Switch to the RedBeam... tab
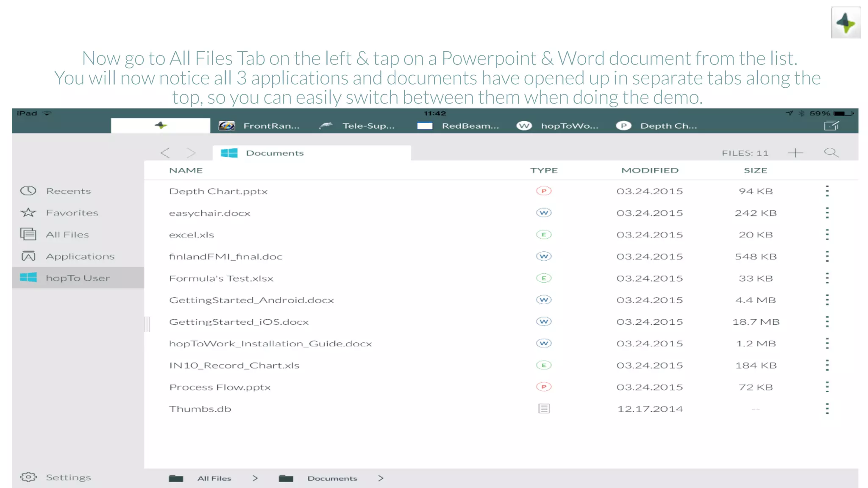The height and width of the screenshot is (488, 868). 458,126
